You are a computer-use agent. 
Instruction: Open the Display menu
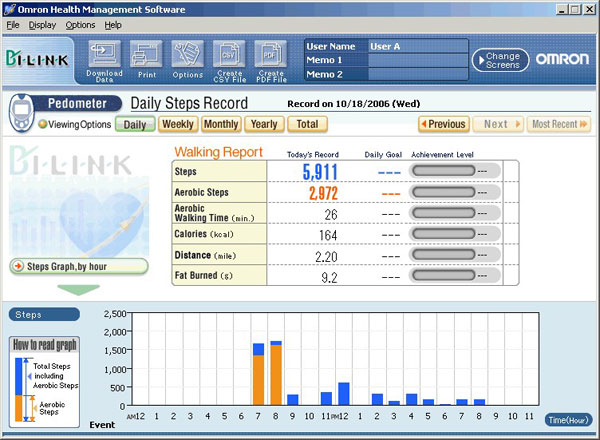click(x=42, y=25)
